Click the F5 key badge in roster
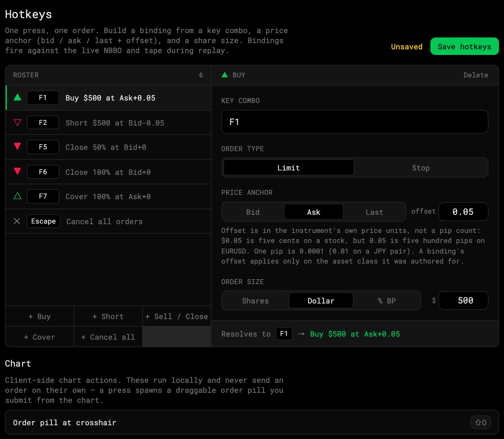Viewport: 504px width, 439px height. [x=43, y=147]
